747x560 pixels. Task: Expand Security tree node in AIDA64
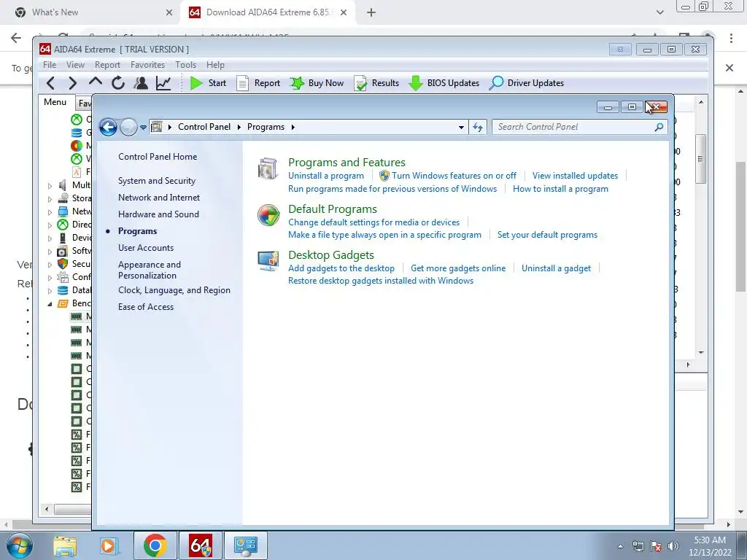50,264
